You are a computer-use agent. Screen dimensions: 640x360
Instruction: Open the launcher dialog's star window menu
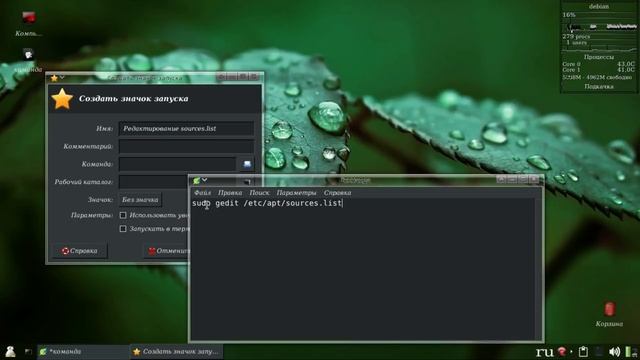point(55,78)
